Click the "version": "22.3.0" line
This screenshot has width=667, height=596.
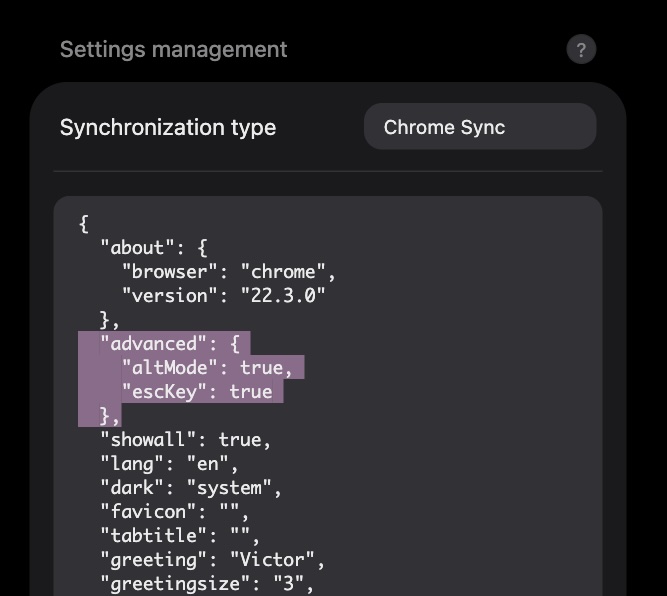click(x=224, y=296)
